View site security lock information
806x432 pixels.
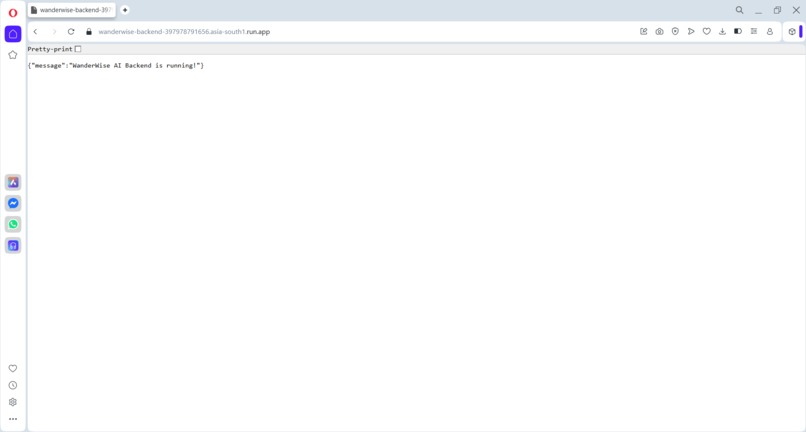pos(89,31)
